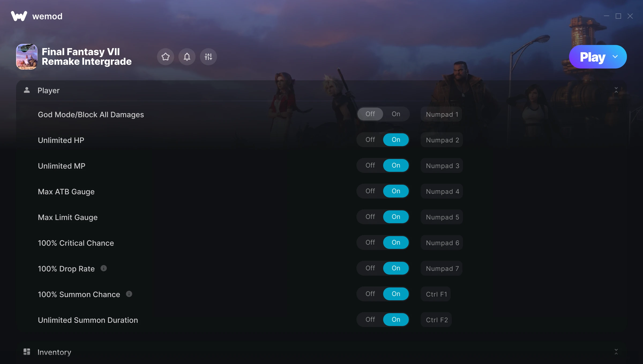Viewport: 643px width, 364px height.
Task: Click the Inventory grid icon
Action: pos(27,352)
